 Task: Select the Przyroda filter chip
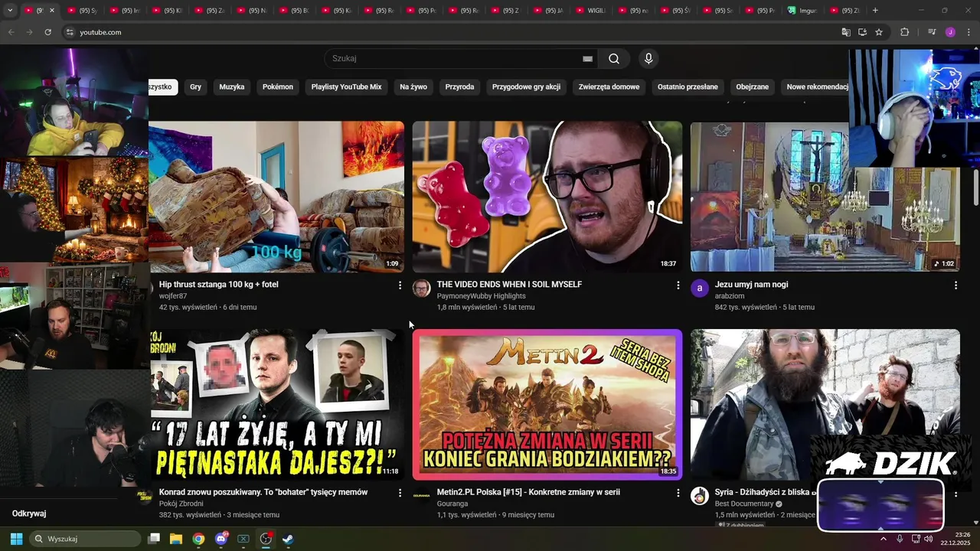(x=459, y=86)
